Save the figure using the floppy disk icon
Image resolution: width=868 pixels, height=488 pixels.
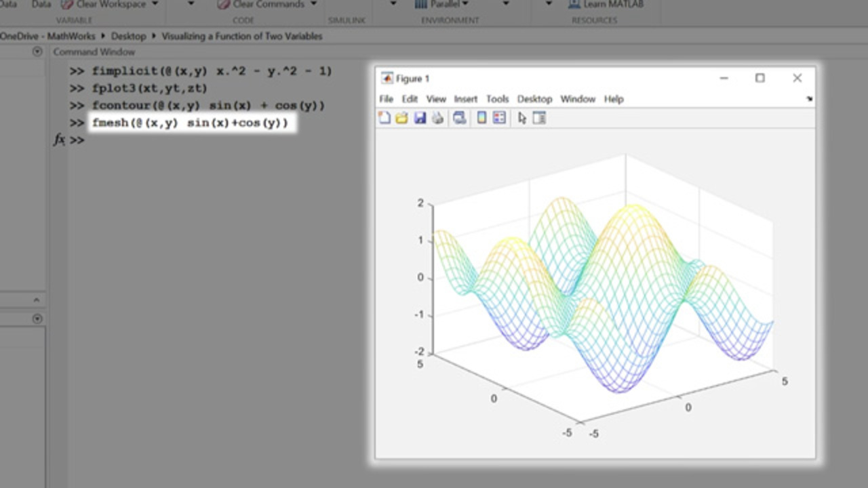(420, 118)
